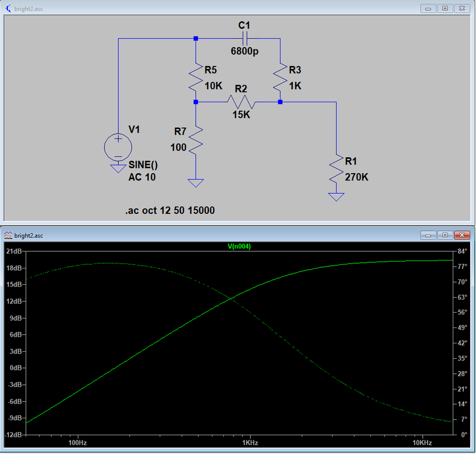Click ground symbol under V1
Viewport: 476px width, 454px height.
click(118, 169)
